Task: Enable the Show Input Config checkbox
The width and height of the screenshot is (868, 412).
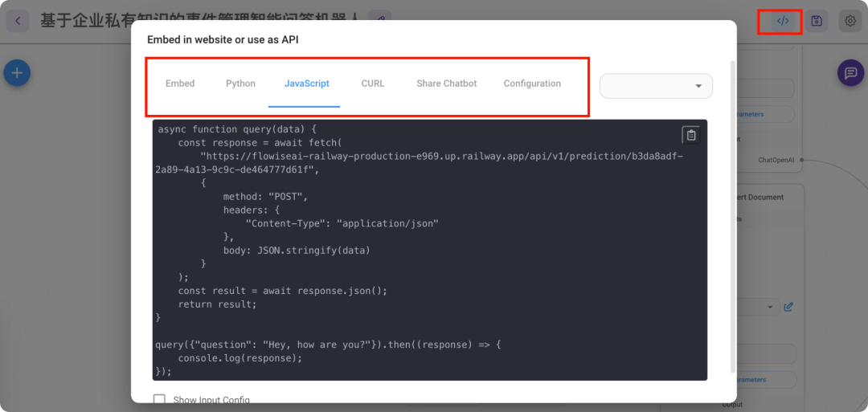Action: click(x=159, y=400)
